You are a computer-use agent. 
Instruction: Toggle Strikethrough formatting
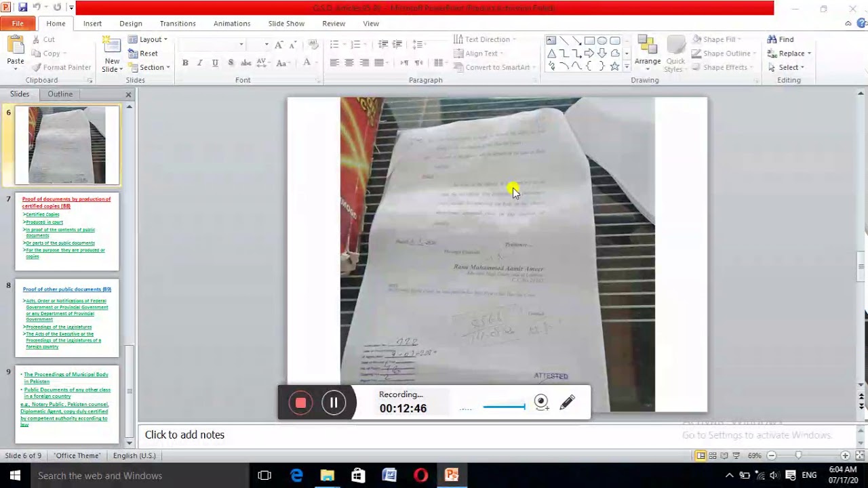coord(246,63)
